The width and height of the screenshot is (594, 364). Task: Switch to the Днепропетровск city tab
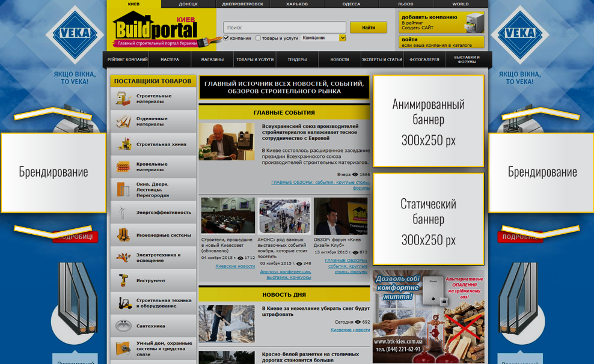click(x=243, y=4)
